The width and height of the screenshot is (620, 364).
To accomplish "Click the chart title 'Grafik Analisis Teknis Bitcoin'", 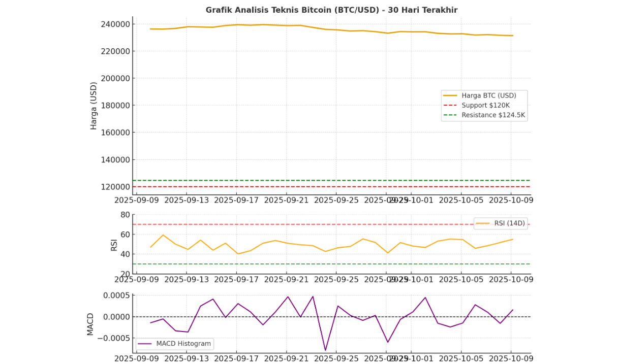I will (x=331, y=10).
